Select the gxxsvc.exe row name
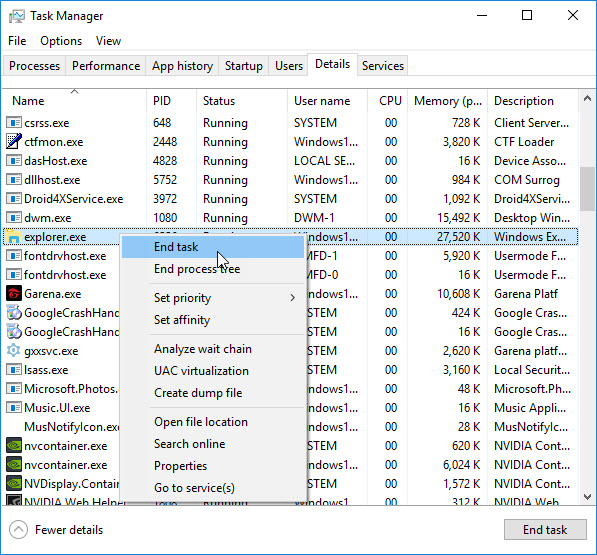This screenshot has width=597, height=555. point(51,351)
